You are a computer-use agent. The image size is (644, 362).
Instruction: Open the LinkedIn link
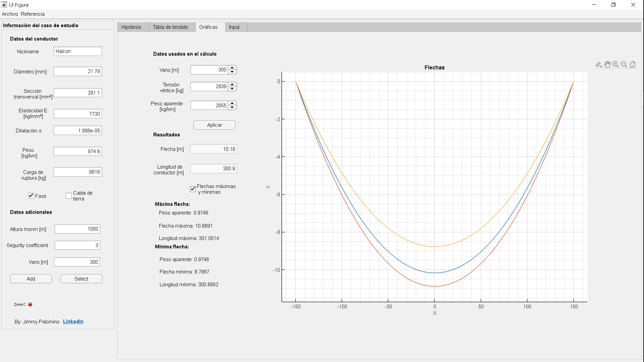[73, 321]
